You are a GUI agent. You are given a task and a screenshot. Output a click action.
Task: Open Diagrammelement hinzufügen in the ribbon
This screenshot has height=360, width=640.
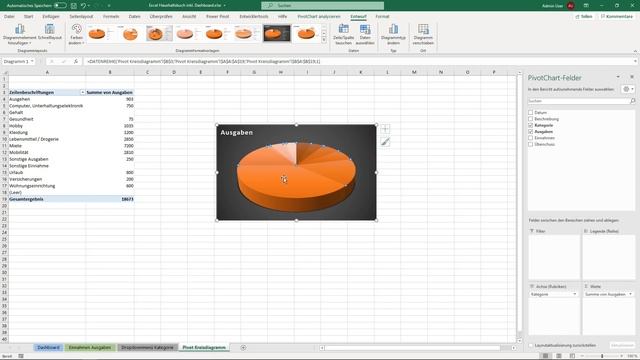pos(20,34)
